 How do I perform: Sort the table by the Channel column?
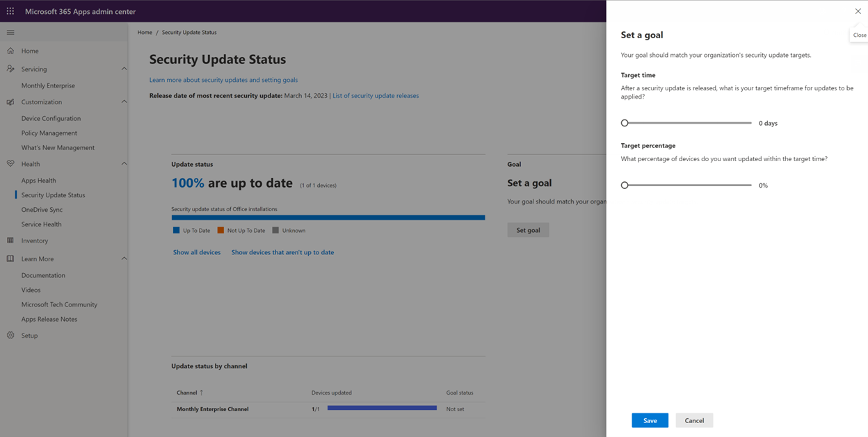[x=189, y=392]
